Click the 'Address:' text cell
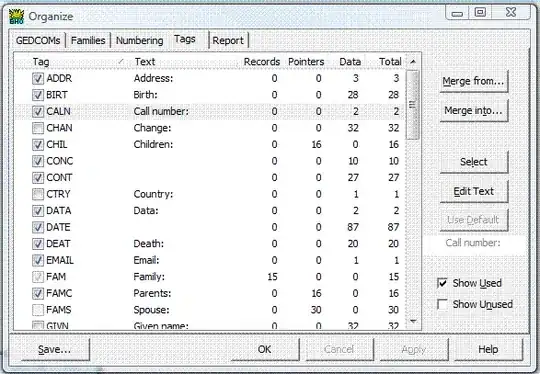This screenshot has height=374, width=540. point(153,79)
